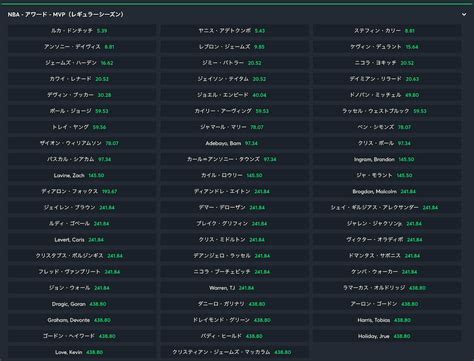This screenshot has width=474, height=361.
Task: Pick カイル・ロウリー selection
Action: pos(234,175)
